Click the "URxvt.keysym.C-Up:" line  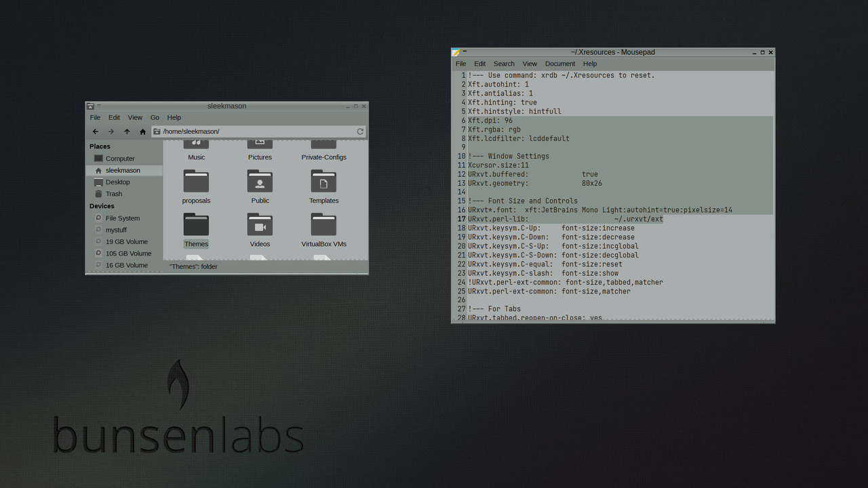pos(551,228)
